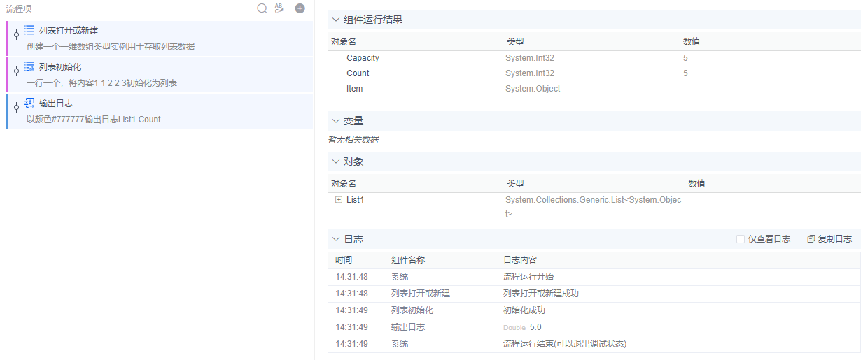Image resolution: width=868 pixels, height=360 pixels.
Task: Click the icon of 列表初始化 step
Action: click(x=29, y=66)
